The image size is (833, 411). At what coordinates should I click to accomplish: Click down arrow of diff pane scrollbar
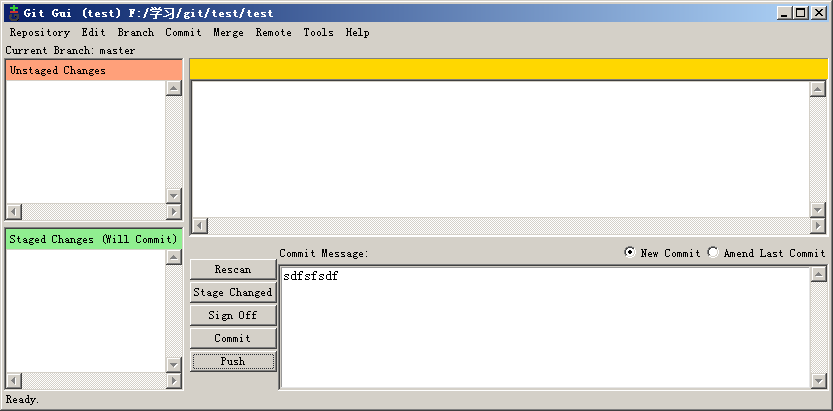click(x=818, y=210)
